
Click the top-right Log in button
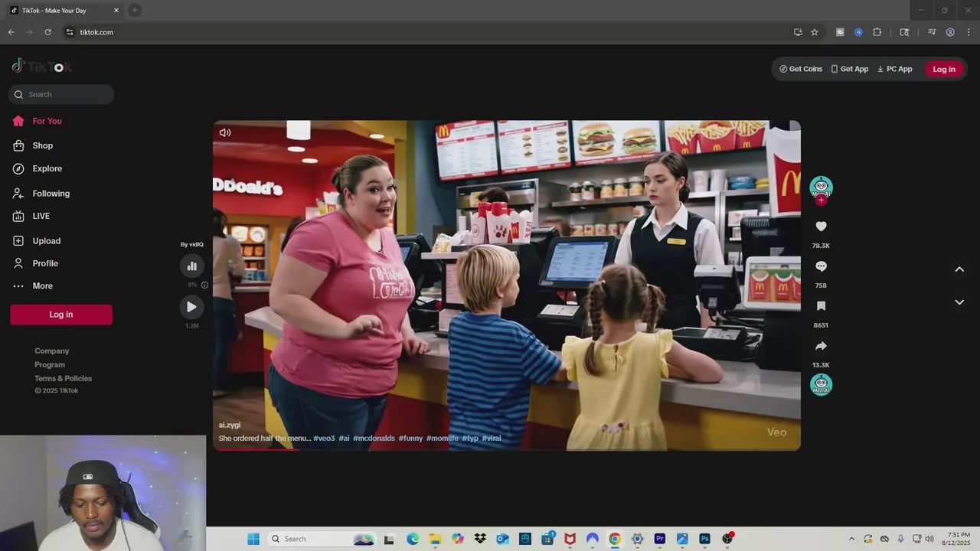click(x=943, y=69)
